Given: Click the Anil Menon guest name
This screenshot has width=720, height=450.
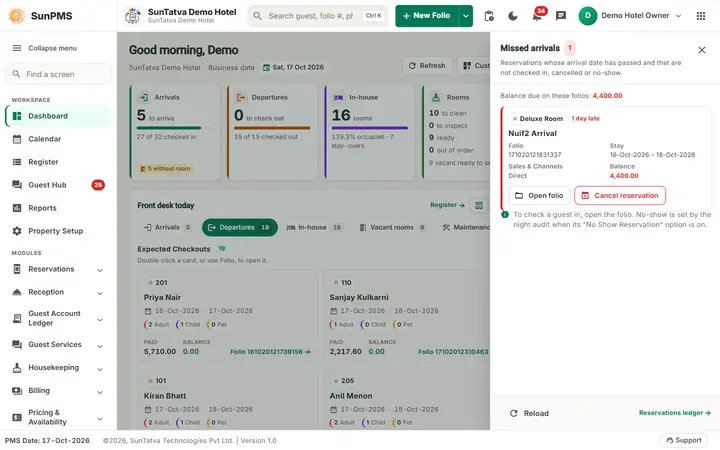Looking at the screenshot, I should [351, 395].
